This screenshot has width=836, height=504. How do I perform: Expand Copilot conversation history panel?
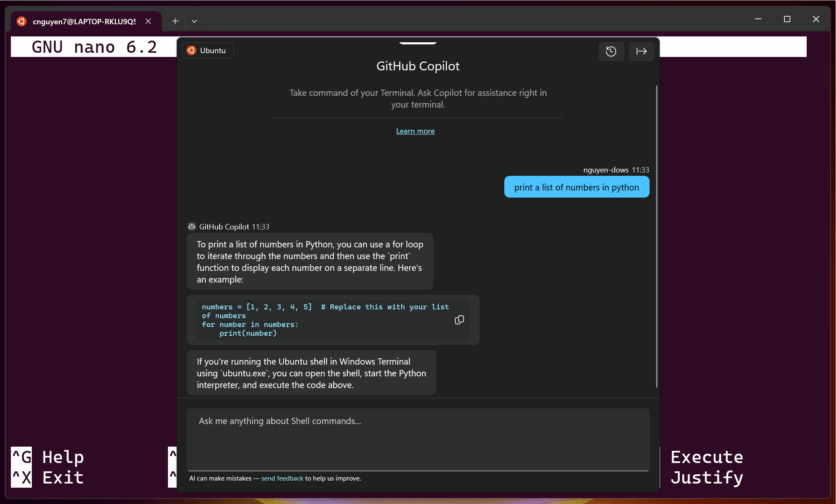(611, 50)
